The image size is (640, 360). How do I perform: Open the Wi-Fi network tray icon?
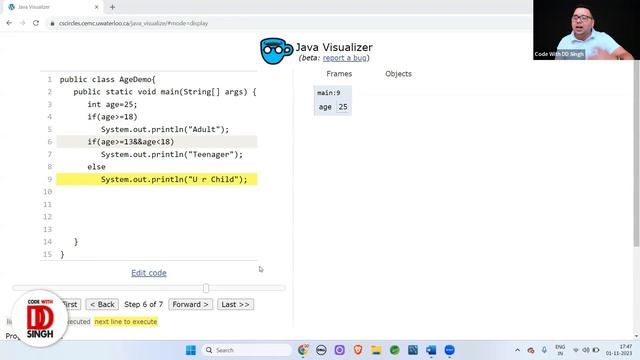pos(576,350)
